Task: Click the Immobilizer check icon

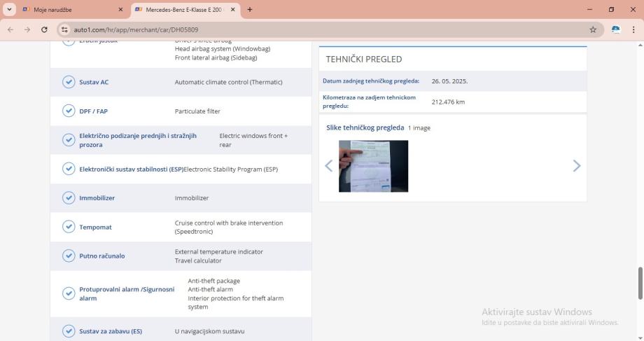Action: click(x=69, y=197)
